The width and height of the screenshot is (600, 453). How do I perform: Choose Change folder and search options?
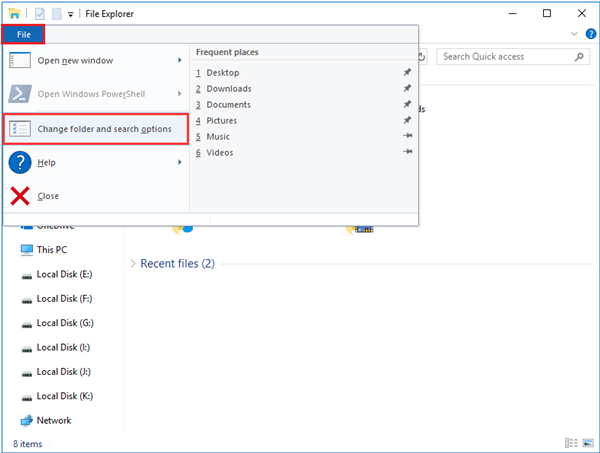pos(96,129)
